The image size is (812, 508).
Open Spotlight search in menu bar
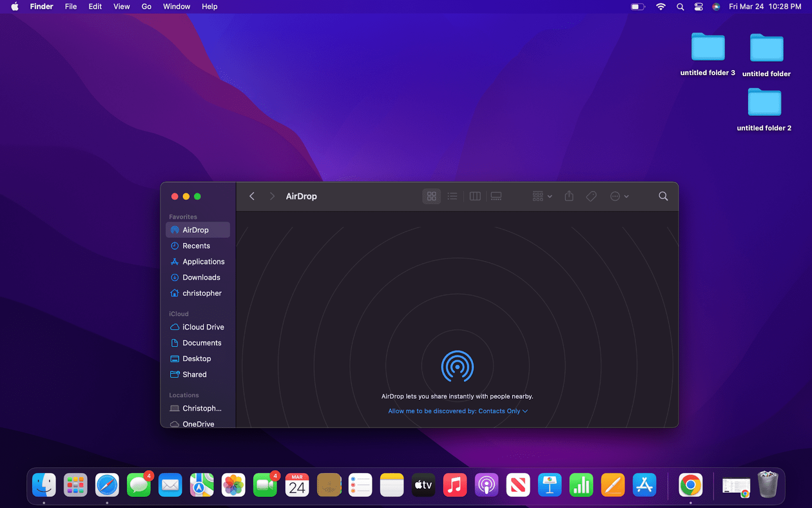click(680, 7)
